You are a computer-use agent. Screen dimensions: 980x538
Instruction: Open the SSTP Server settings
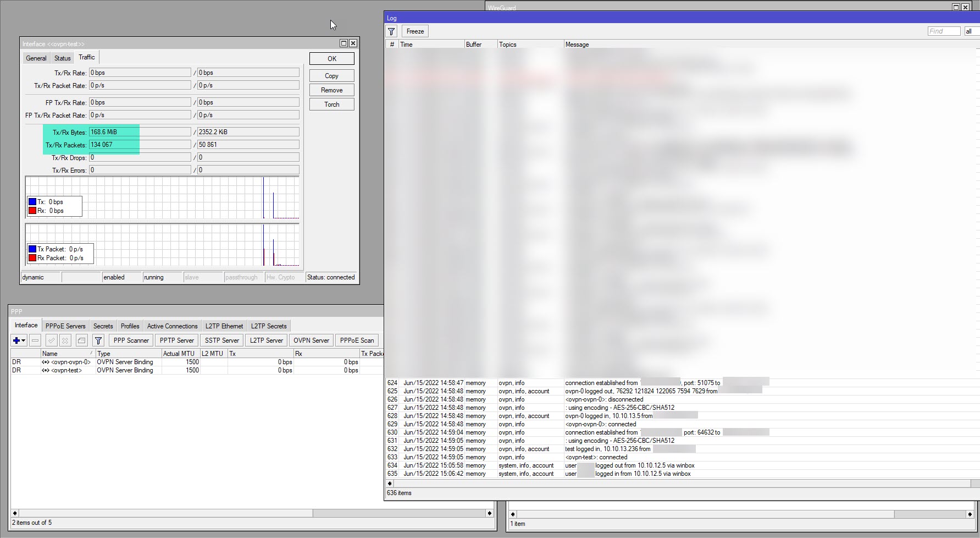tap(222, 341)
